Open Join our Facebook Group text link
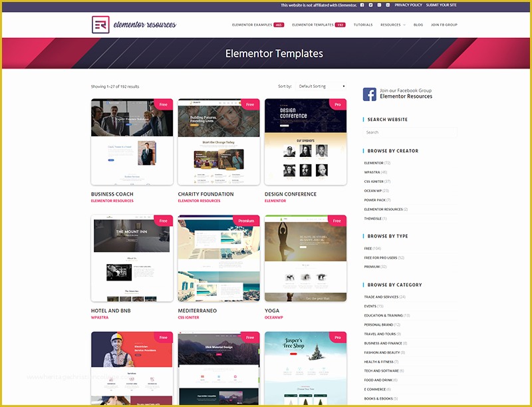Image resolution: width=532 pixels, height=407 pixels. pyautogui.click(x=406, y=90)
